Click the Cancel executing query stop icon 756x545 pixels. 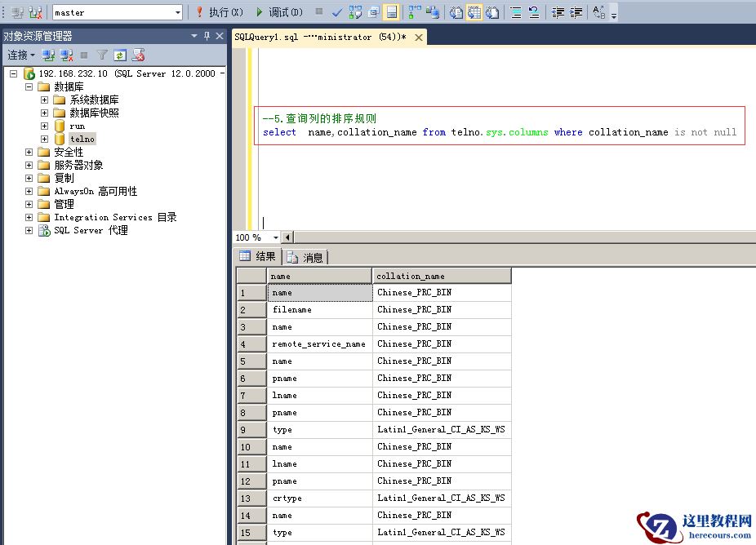click(x=319, y=12)
